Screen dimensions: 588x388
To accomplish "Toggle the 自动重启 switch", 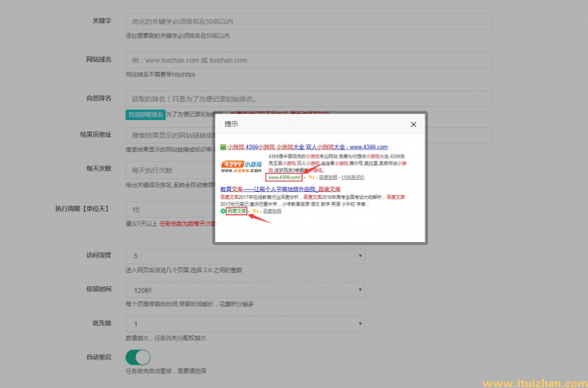I will click(x=138, y=357).
